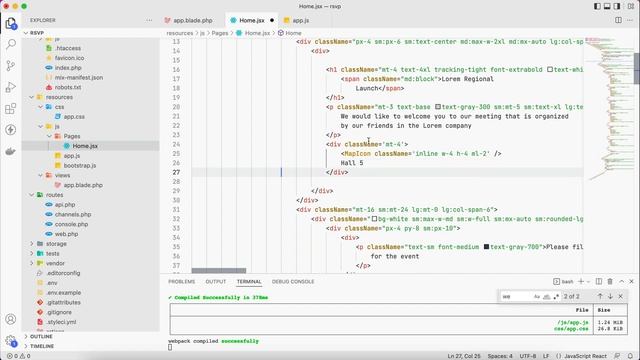This screenshot has width=640, height=360.
Task: Open the terminal launch profile dropdown arrow
Action: coord(588,282)
